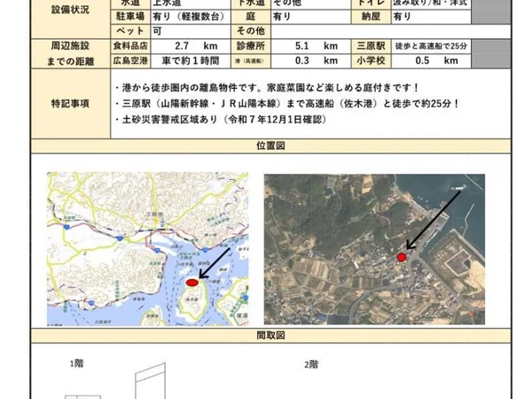
Task: Click the 土砂災害警戒区域あり note line
Action: click(x=221, y=120)
